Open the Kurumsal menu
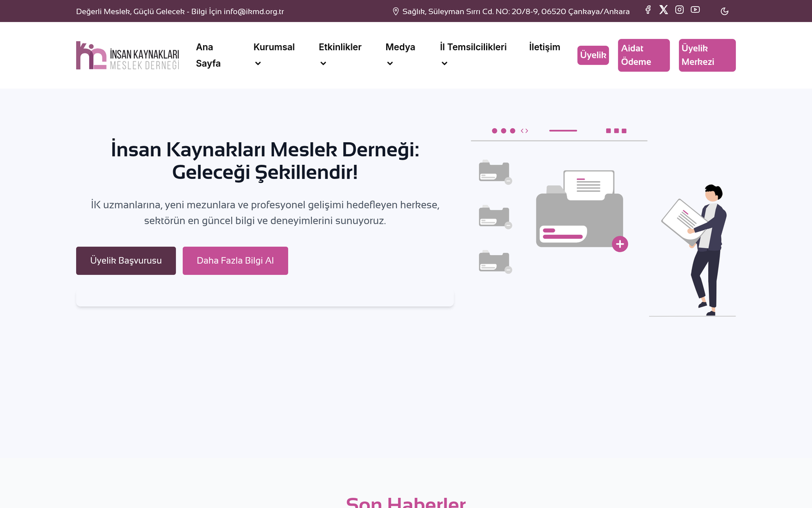Screen dimensions: 812x508 pyautogui.click(x=274, y=47)
